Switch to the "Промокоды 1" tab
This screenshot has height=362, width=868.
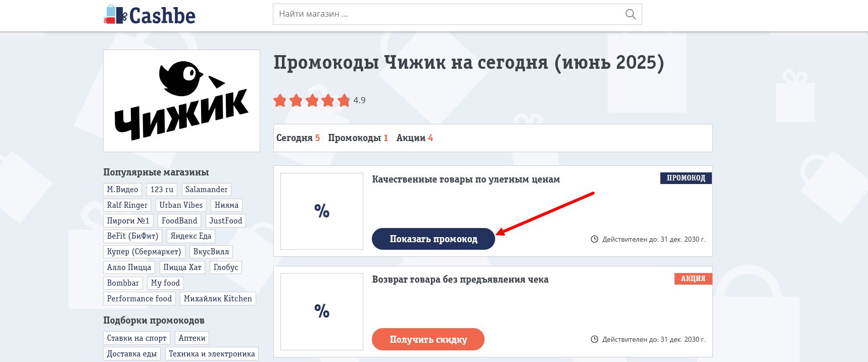pyautogui.click(x=358, y=138)
